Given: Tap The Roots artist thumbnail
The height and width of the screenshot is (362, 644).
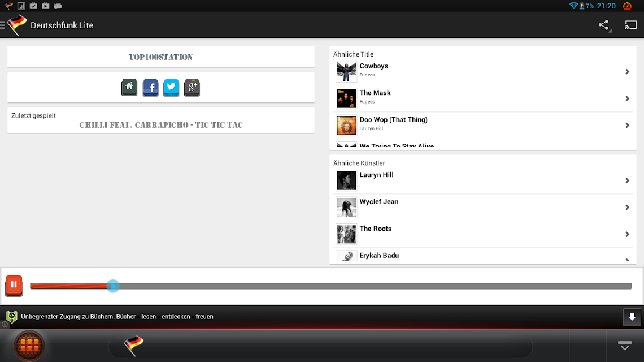Looking at the screenshot, I should (x=346, y=234).
